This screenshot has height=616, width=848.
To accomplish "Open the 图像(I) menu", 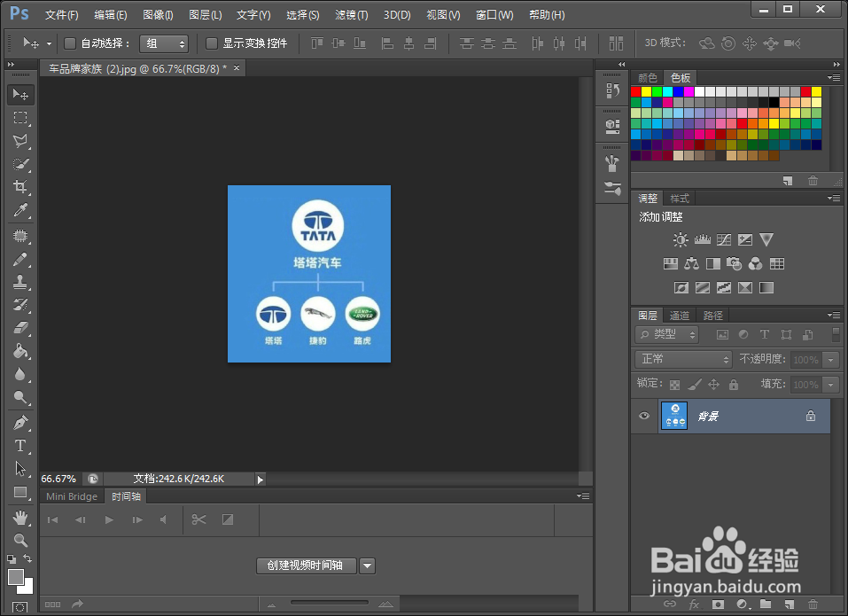I will pyautogui.click(x=158, y=15).
